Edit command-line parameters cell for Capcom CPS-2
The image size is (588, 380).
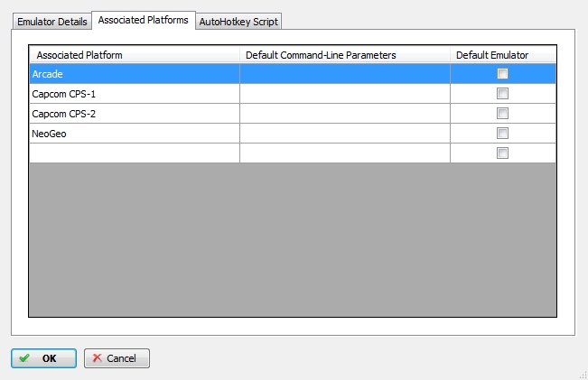pyautogui.click(x=345, y=114)
